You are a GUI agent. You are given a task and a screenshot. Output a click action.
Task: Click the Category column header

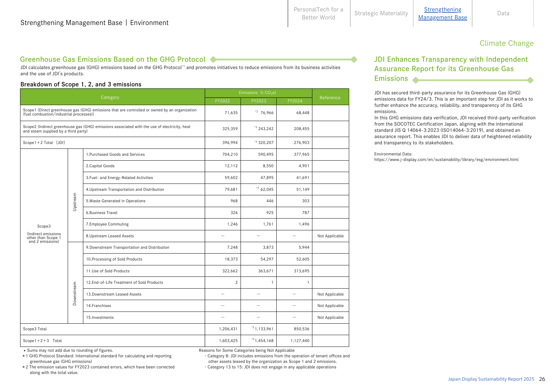pos(110,97)
